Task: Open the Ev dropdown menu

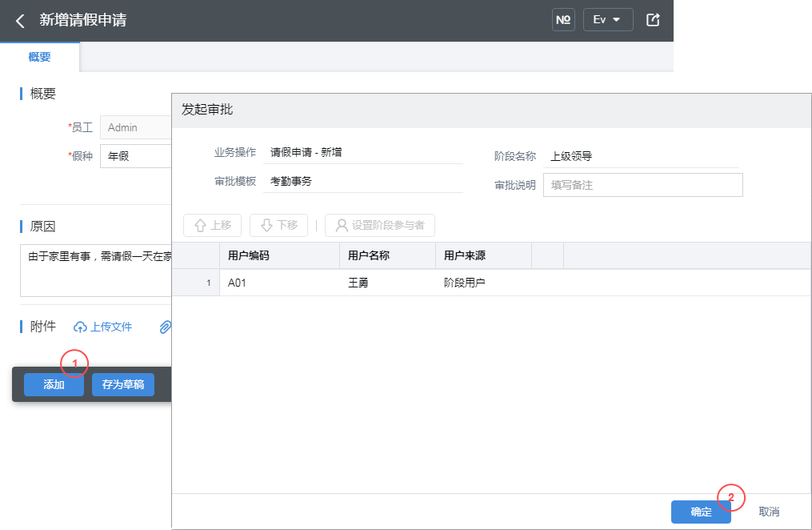Action: click(x=608, y=20)
